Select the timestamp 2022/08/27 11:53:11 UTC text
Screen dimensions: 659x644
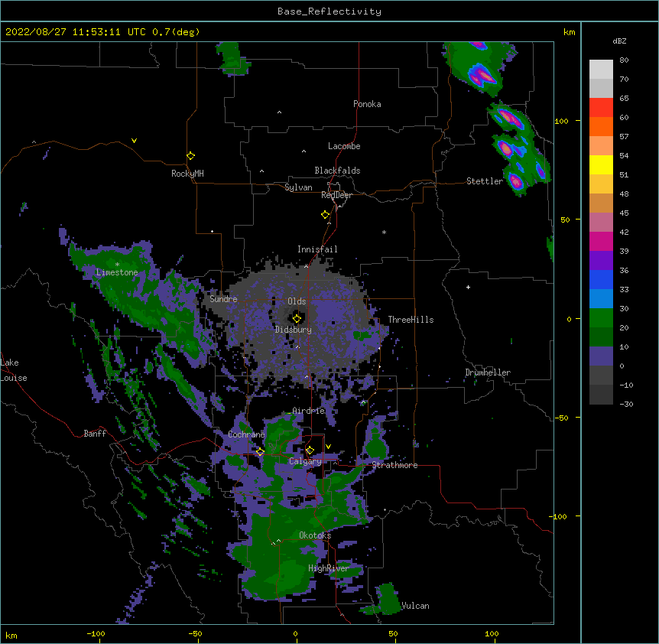pos(76,32)
